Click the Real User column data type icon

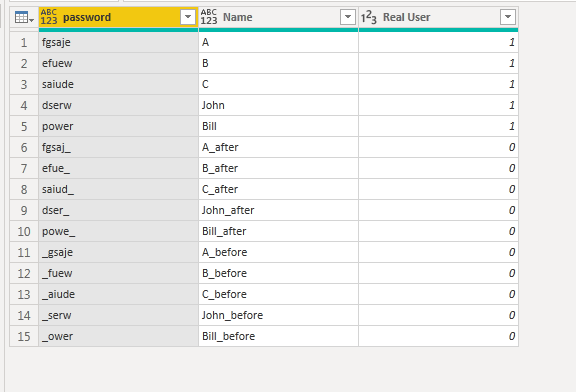pos(368,17)
